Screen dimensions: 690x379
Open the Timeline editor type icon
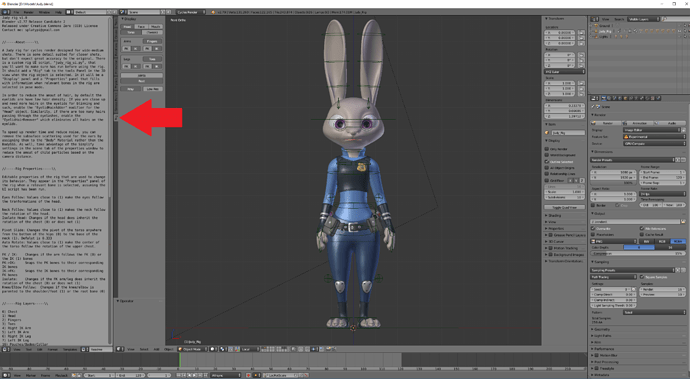coord(6,375)
